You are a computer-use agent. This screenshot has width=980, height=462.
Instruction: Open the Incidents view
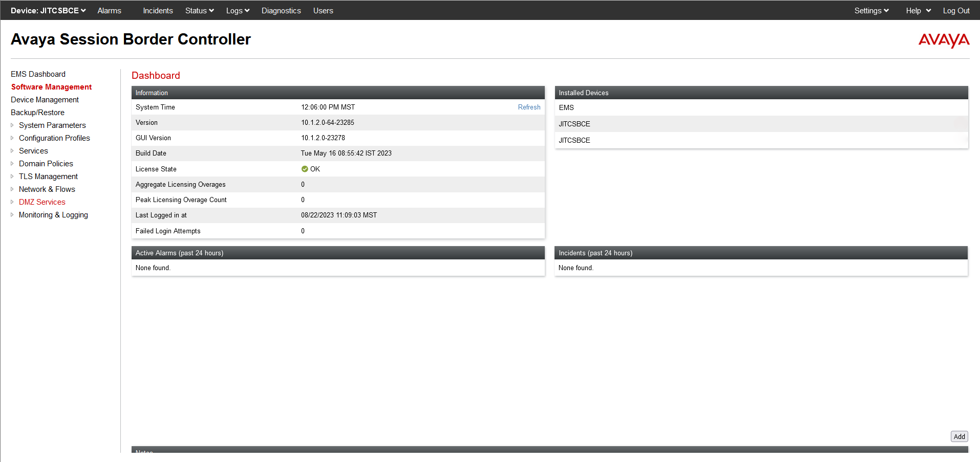pos(158,10)
